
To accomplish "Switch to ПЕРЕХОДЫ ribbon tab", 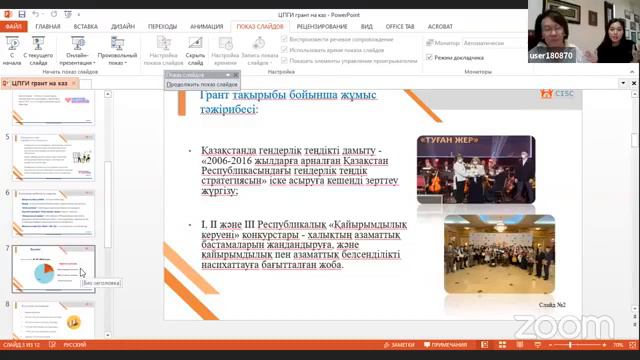I will pos(162,27).
